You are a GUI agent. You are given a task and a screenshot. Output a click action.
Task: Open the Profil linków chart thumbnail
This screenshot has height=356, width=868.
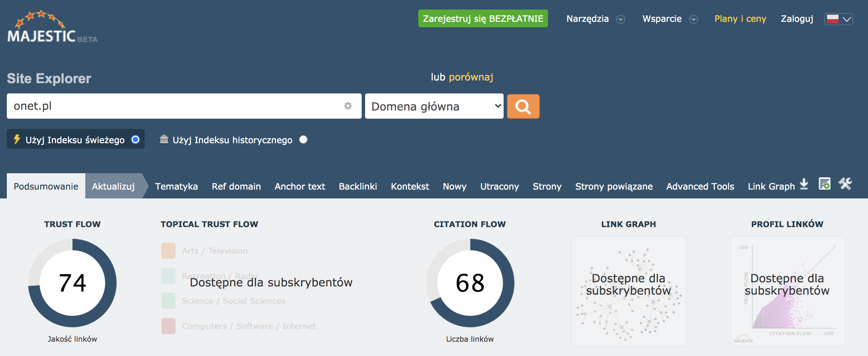tap(787, 291)
